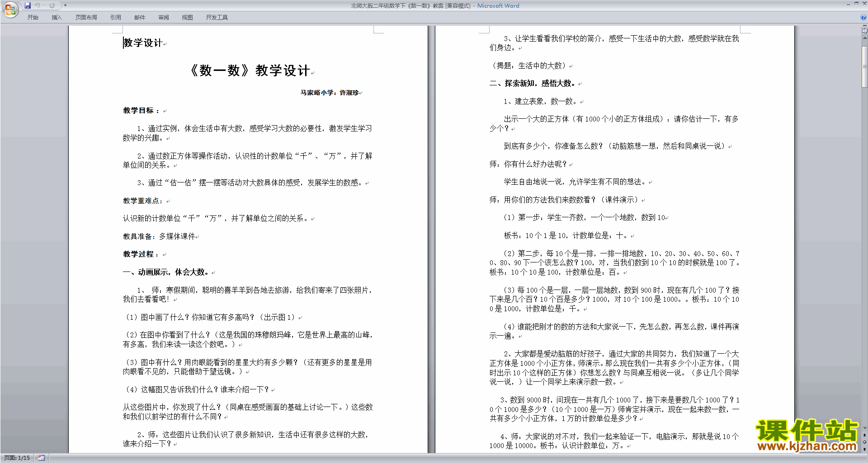Click the Save icon in the quick access toolbar

[x=28, y=5]
